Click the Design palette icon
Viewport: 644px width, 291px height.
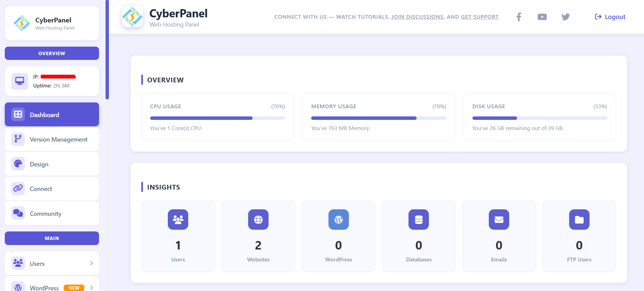click(x=18, y=164)
